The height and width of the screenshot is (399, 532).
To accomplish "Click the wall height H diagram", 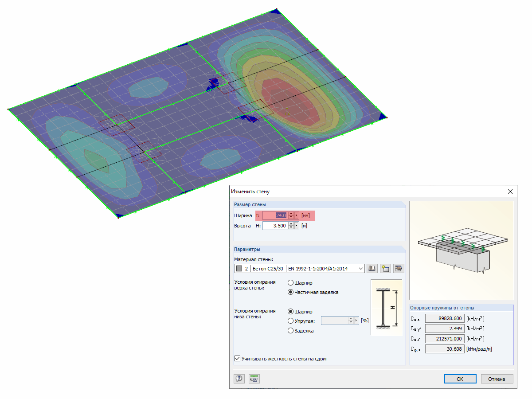I will tap(386, 308).
